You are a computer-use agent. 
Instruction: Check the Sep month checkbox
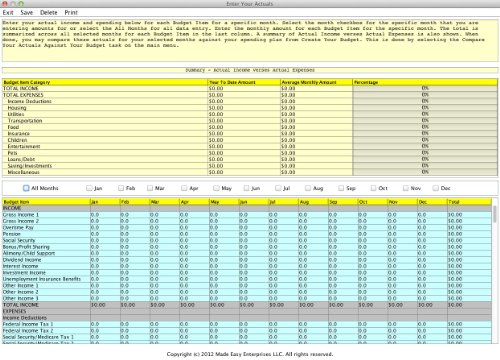[341, 188]
